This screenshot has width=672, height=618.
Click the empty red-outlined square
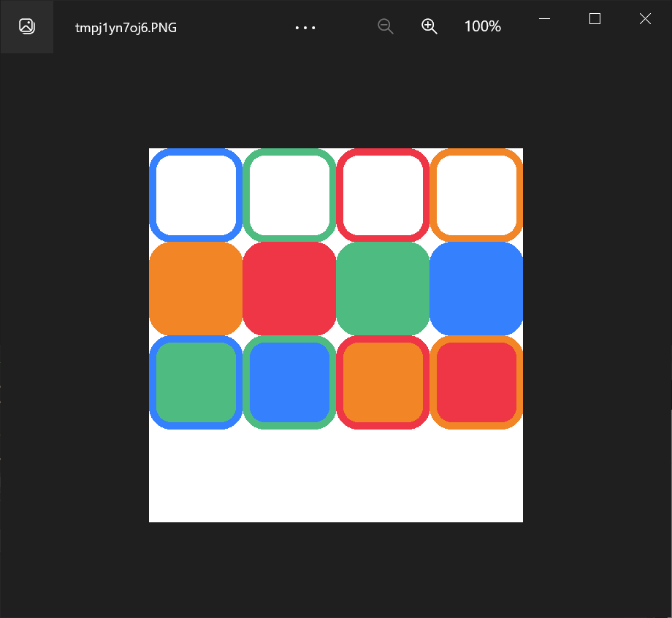click(x=383, y=195)
